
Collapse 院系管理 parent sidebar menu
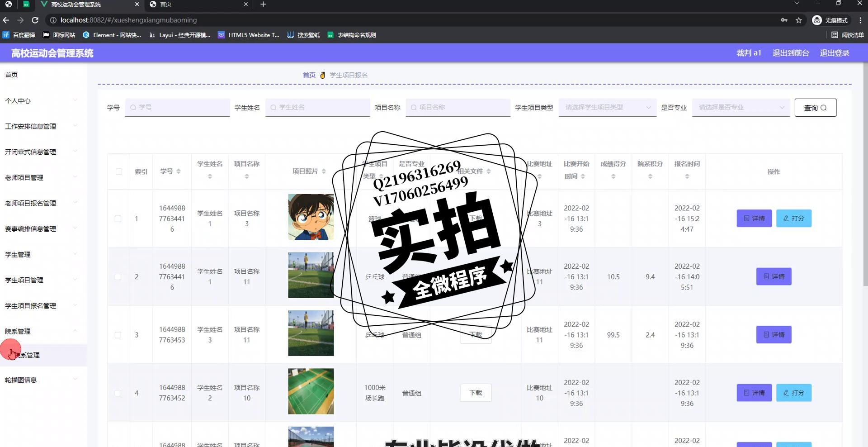(43, 331)
